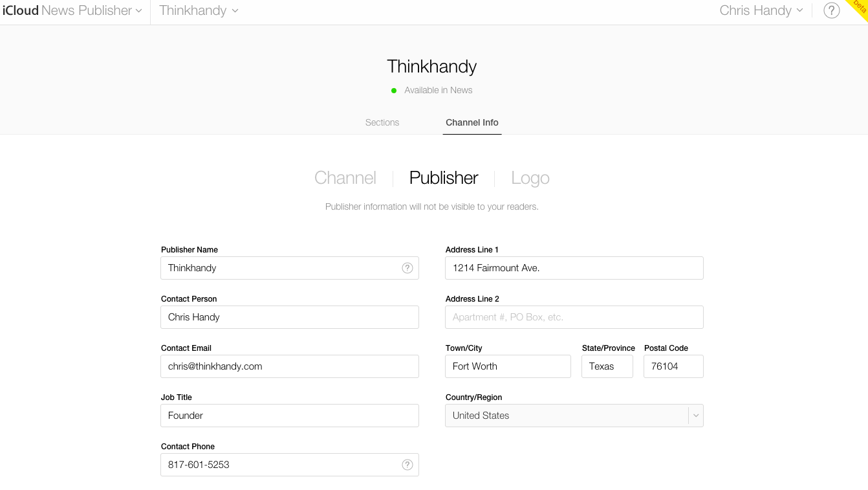Click the empty Address Line 2 field
The height and width of the screenshot is (490, 868).
574,317
